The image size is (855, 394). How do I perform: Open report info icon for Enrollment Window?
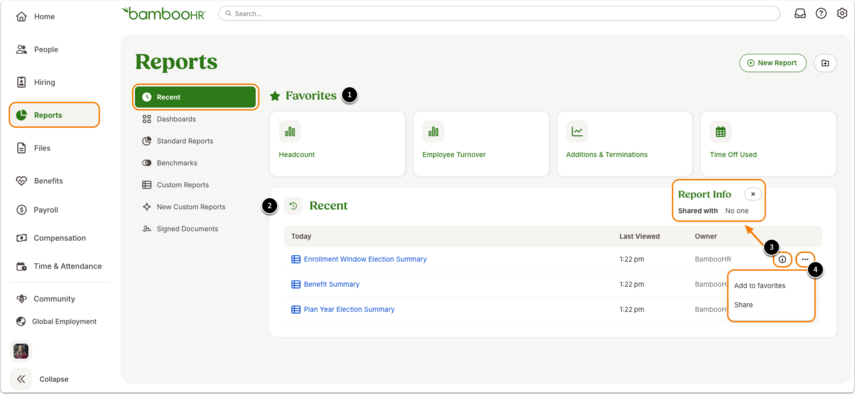click(782, 259)
